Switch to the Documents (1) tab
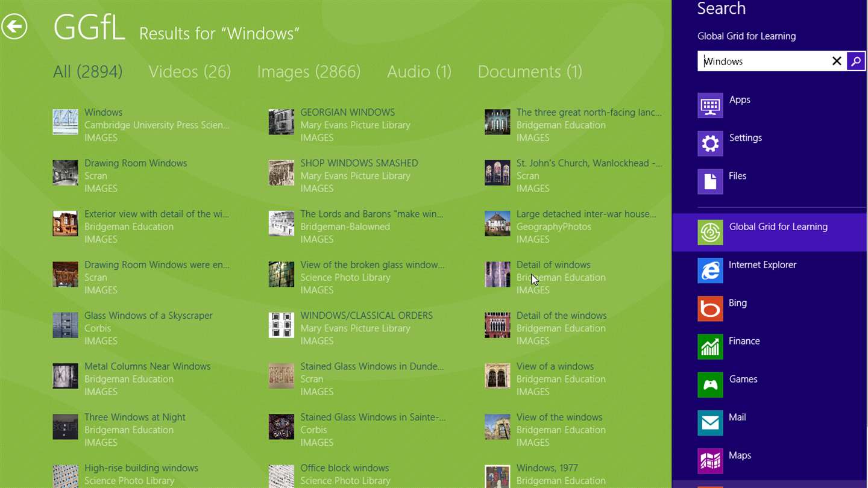The height and width of the screenshot is (488, 868). pos(530,72)
